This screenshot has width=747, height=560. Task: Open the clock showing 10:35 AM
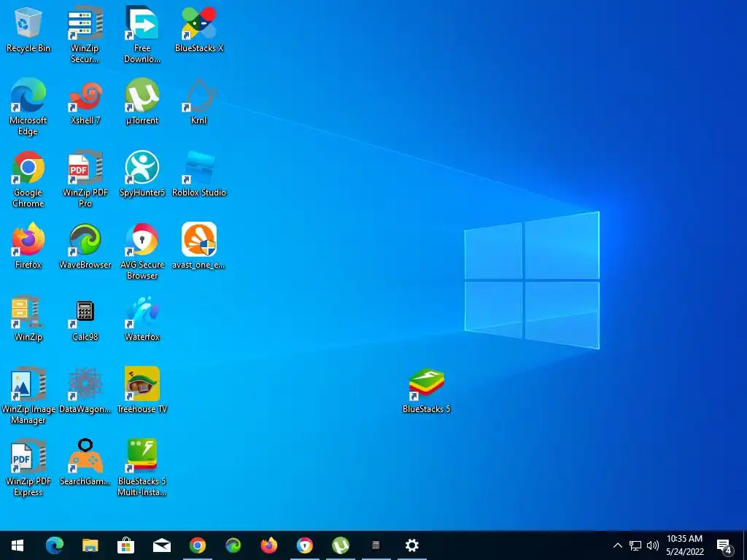pyautogui.click(x=684, y=545)
